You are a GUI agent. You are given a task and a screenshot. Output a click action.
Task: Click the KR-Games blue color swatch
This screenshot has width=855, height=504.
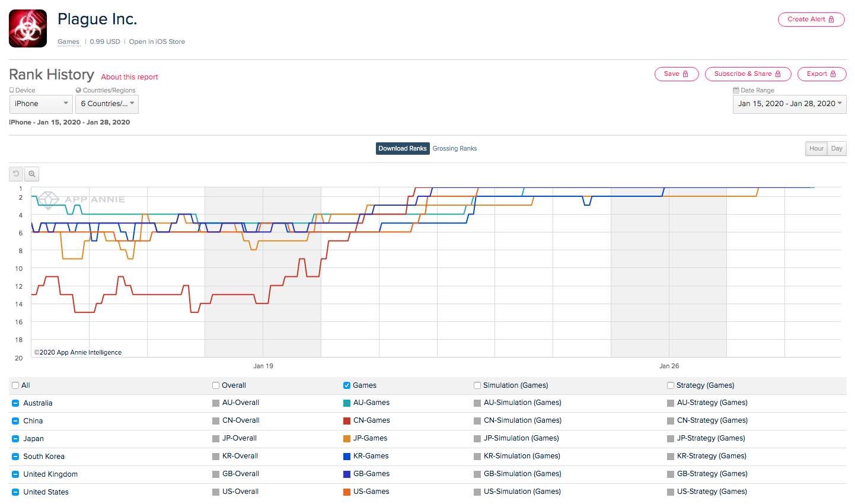pos(347,457)
